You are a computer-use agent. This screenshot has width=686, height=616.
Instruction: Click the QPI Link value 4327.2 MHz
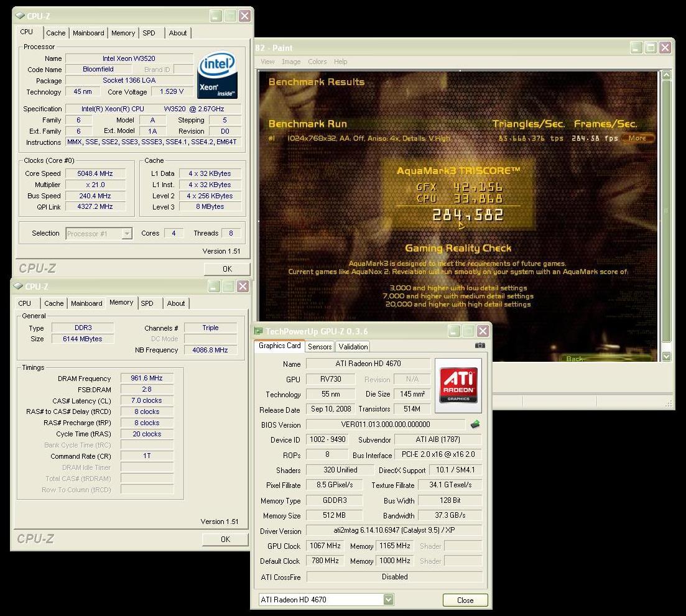click(95, 206)
